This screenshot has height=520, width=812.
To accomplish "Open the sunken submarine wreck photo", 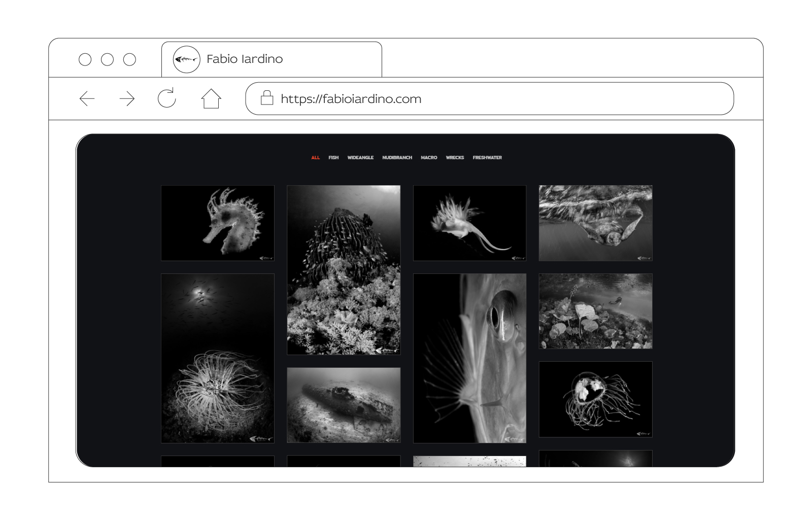I will (x=344, y=405).
